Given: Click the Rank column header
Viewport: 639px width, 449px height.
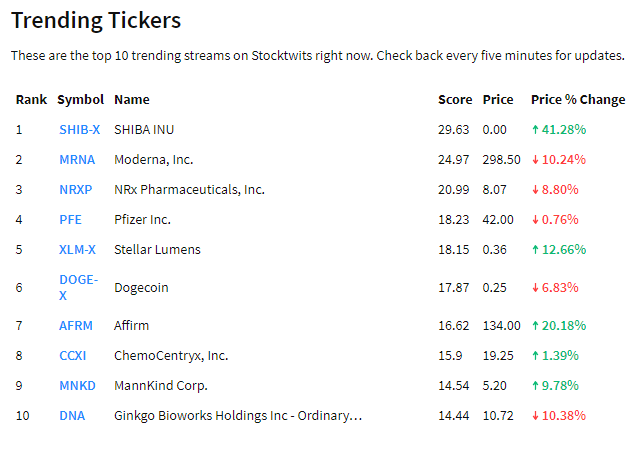Looking at the screenshot, I should (x=31, y=100).
